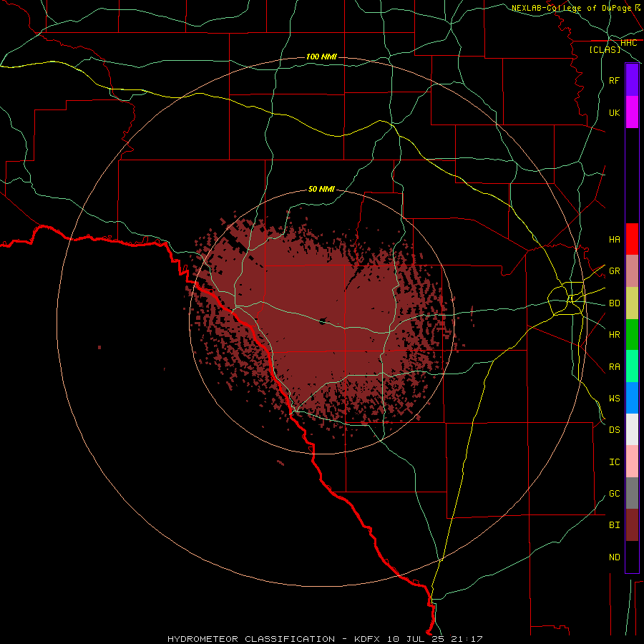Click the [CLAS] label above legend

(x=605, y=50)
